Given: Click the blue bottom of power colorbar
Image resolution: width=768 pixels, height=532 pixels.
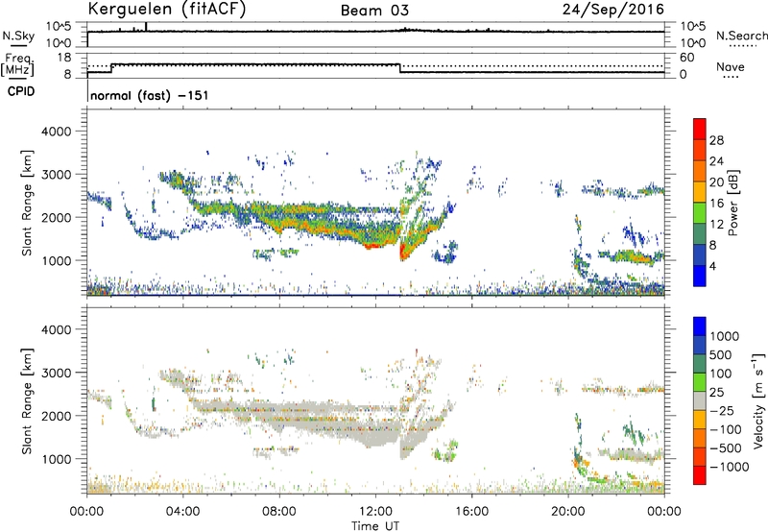Looking at the screenshot, I should [700, 276].
